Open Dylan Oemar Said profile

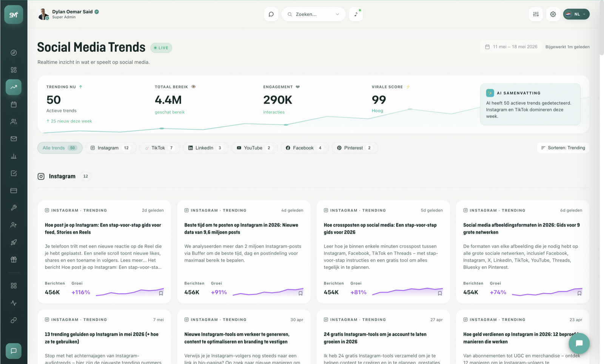pos(68,14)
